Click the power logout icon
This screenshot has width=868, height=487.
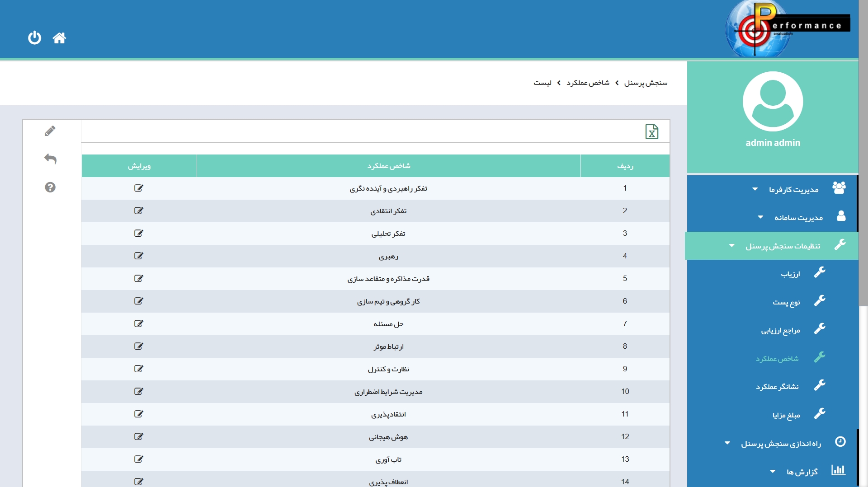tap(34, 37)
